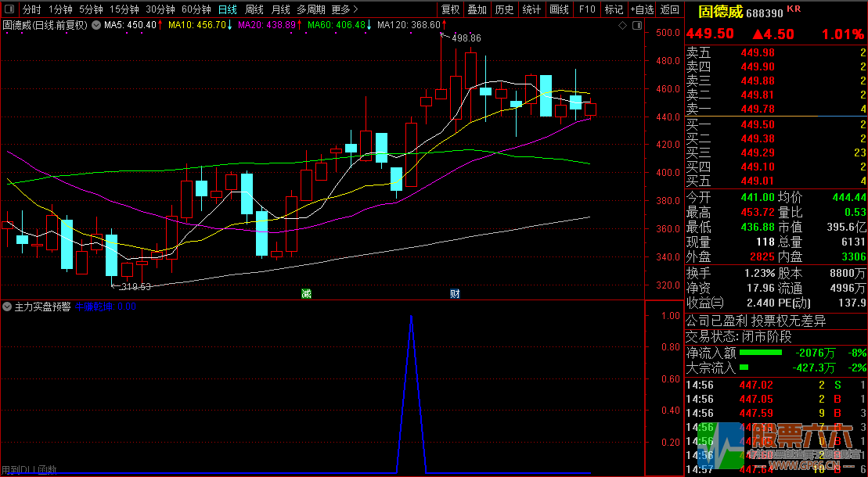Image resolution: width=868 pixels, height=477 pixels.
Task: Click the 返回 back button
Action: [670, 9]
